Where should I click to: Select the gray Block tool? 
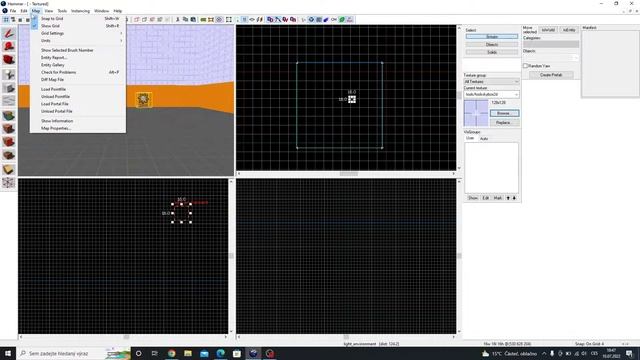tap(9, 88)
